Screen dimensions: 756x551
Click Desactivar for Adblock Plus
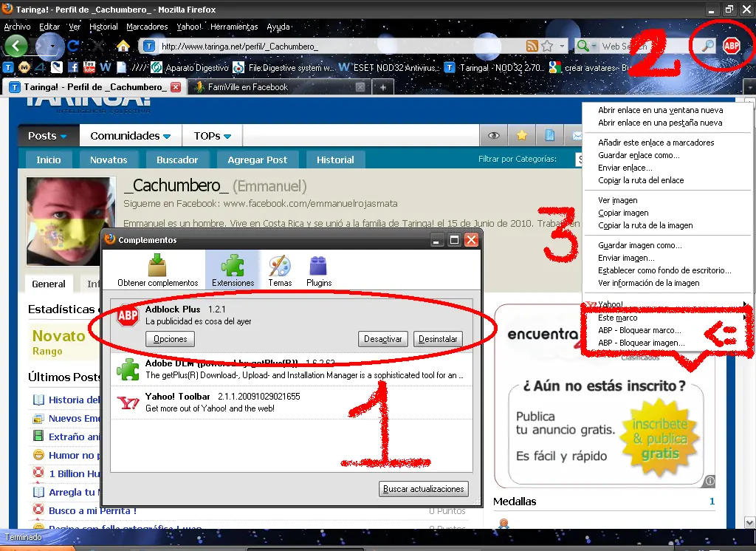coord(383,339)
